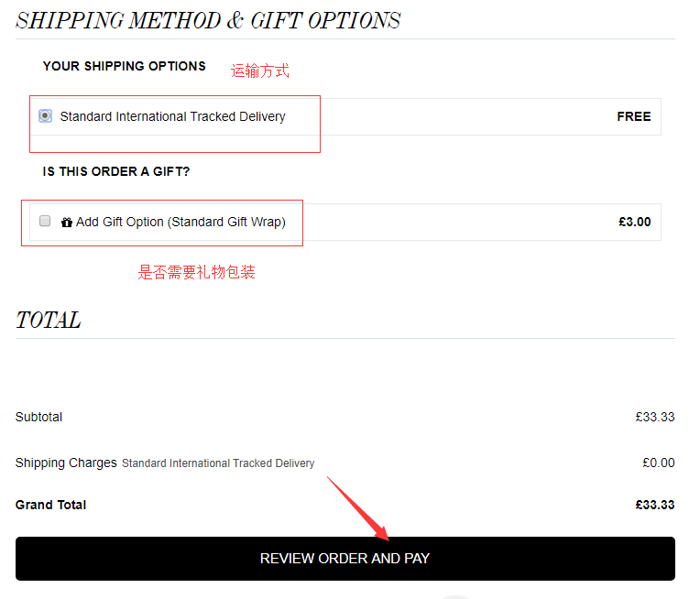Click the Subtotal label

point(38,417)
